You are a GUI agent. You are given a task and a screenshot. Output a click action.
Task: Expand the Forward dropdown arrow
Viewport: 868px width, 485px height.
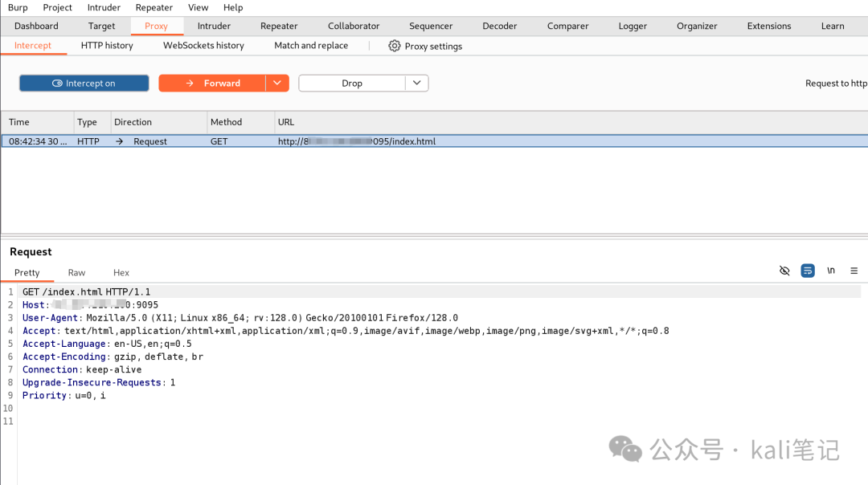(277, 83)
